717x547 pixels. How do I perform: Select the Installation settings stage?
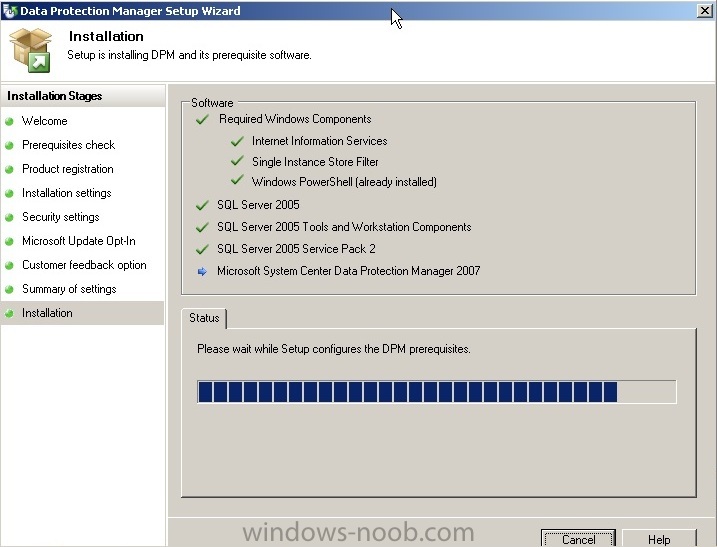click(x=67, y=193)
